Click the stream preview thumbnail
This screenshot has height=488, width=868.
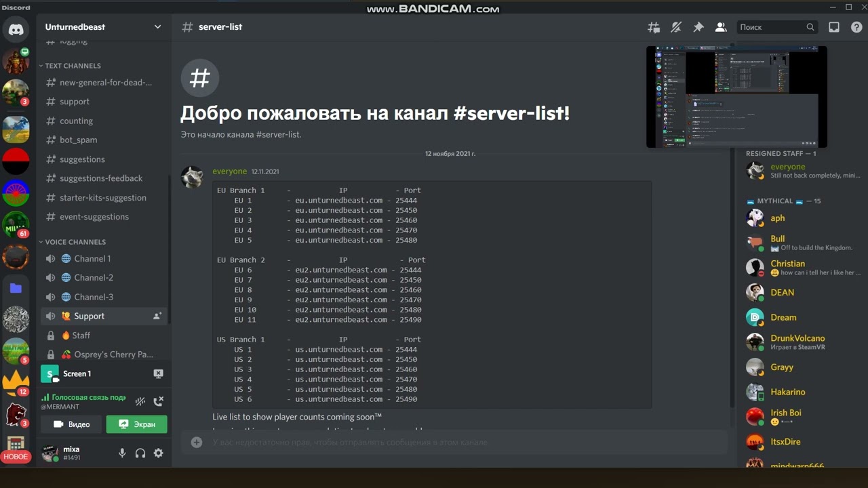(736, 97)
